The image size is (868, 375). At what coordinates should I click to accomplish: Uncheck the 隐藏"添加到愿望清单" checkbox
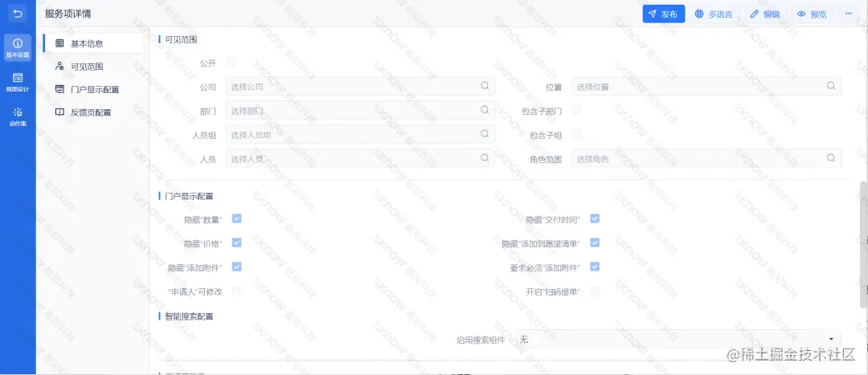click(x=595, y=243)
